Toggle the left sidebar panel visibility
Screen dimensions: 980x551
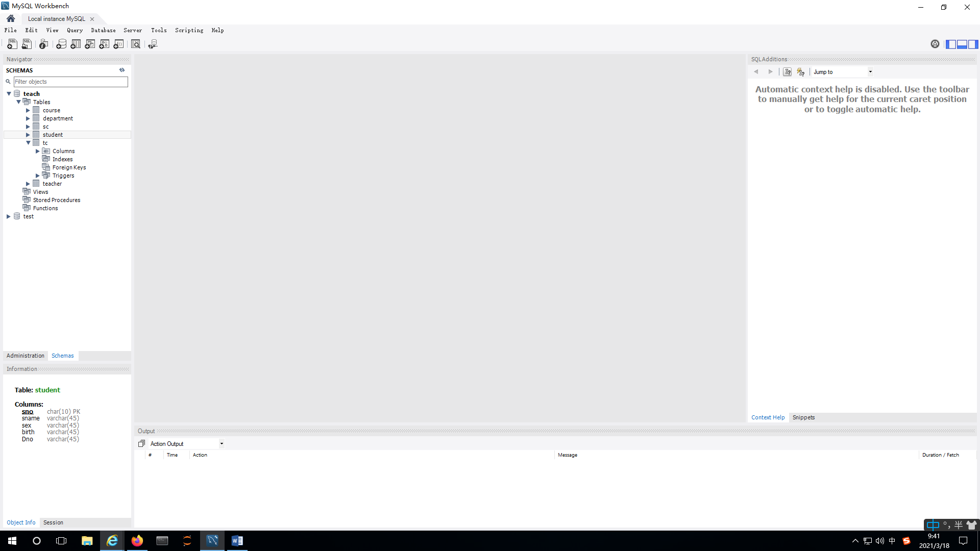[x=951, y=44]
